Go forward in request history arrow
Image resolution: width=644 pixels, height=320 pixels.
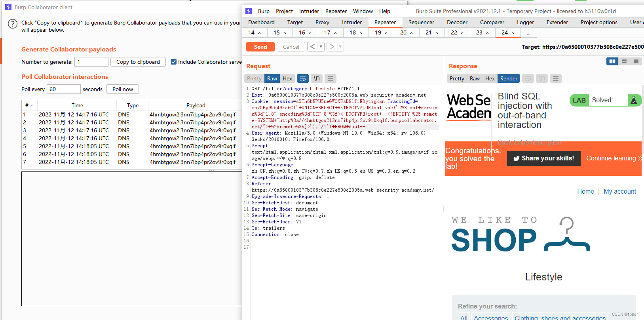pyautogui.click(x=332, y=47)
